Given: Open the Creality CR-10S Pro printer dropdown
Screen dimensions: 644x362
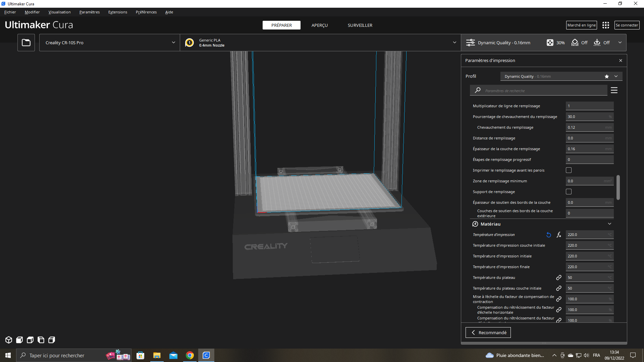Looking at the screenshot, I should 109,43.
